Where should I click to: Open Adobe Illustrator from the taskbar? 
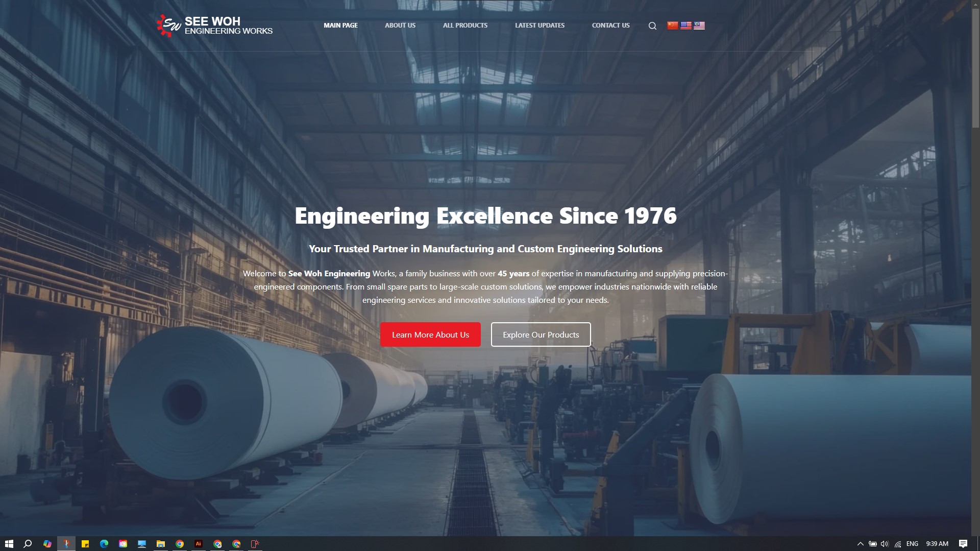[199, 544]
